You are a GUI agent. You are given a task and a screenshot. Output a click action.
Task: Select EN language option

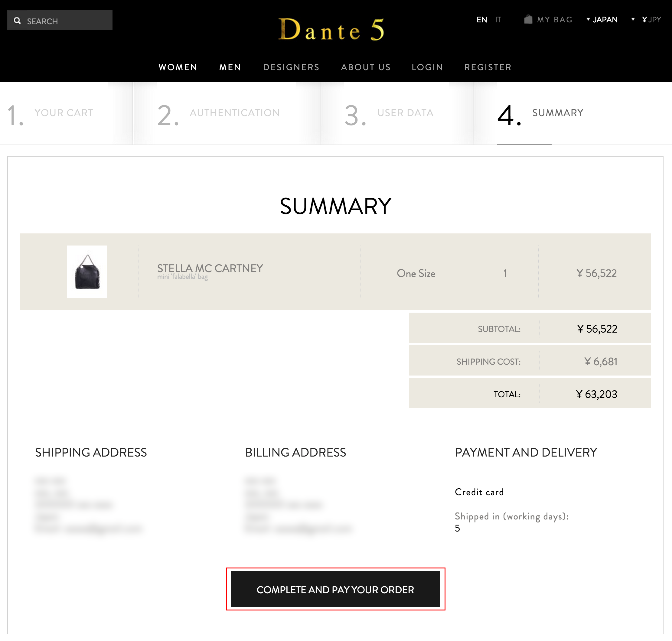click(x=481, y=20)
